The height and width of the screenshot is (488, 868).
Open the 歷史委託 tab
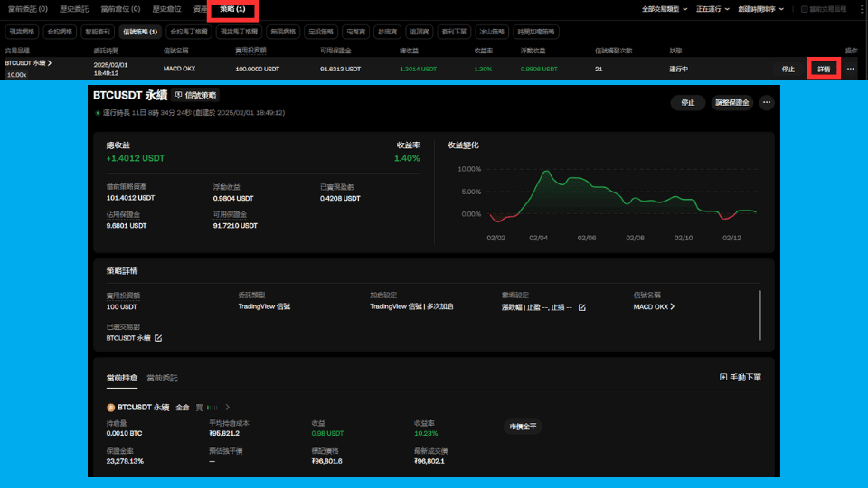point(74,9)
